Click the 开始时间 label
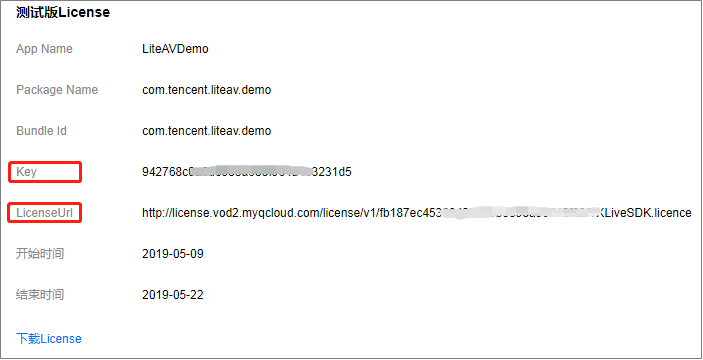The width and height of the screenshot is (703, 360). point(40,254)
